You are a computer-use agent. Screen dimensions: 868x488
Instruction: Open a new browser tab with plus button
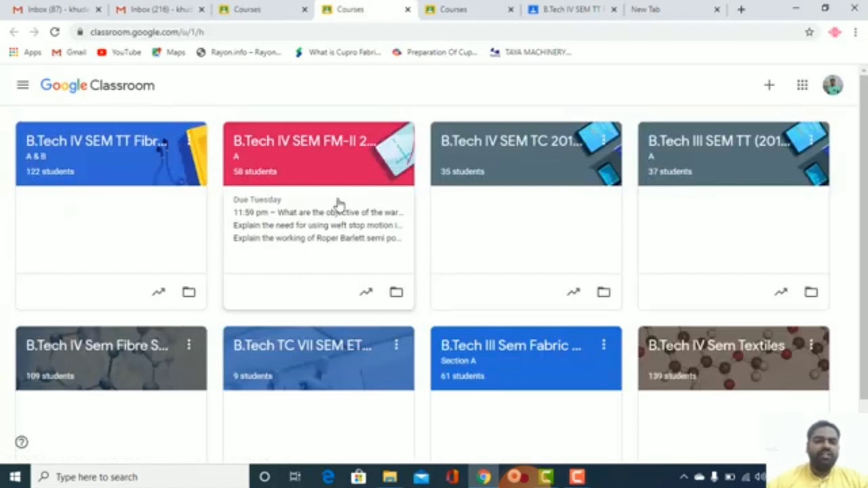pyautogui.click(x=741, y=9)
